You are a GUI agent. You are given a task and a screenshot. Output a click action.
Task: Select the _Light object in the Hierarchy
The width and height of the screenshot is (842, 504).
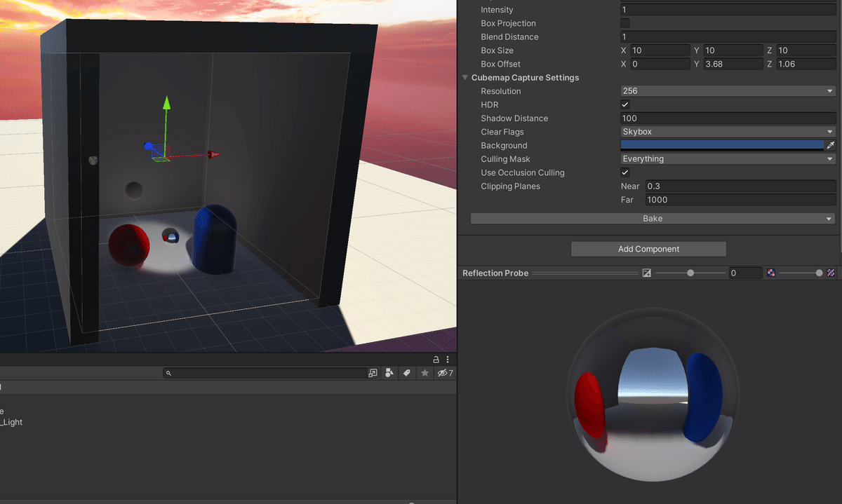[x=12, y=422]
